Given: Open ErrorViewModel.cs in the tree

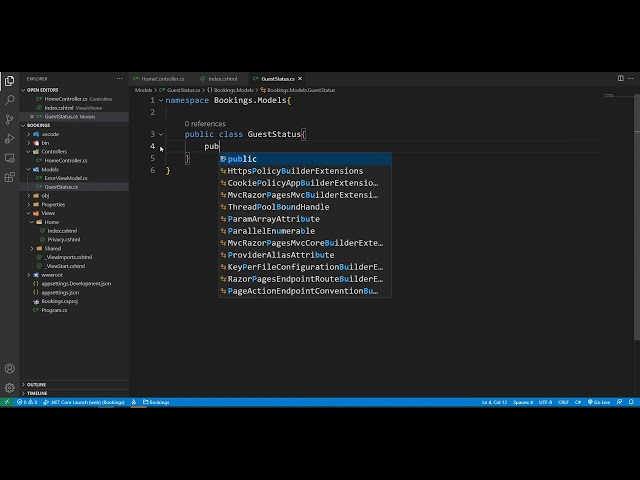Looking at the screenshot, I should point(66,178).
